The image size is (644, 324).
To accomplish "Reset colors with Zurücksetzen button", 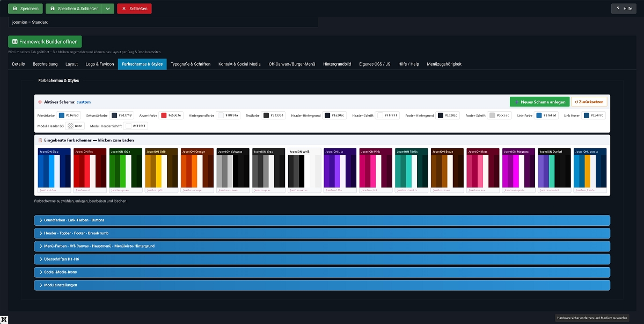I will [589, 102].
